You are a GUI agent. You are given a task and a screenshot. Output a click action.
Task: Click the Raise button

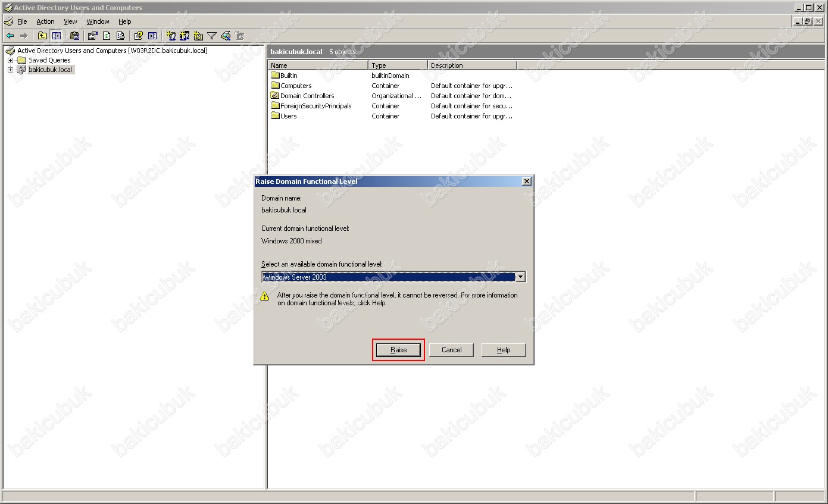[x=398, y=350]
